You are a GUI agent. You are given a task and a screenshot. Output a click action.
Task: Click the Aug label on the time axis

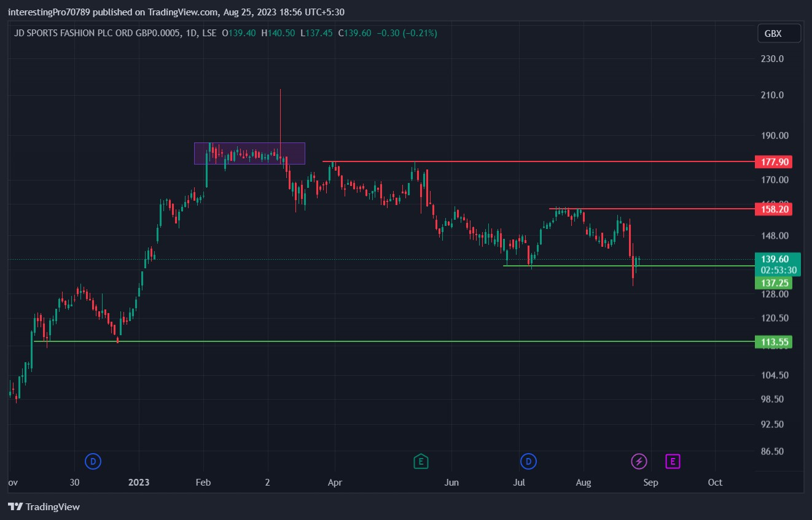click(584, 483)
